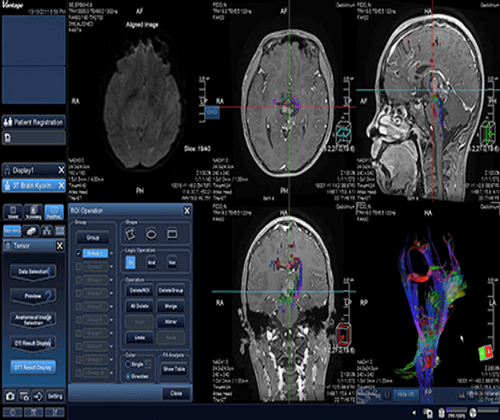Click DeleteGroup
Screen dimensions: 500x420
click(171, 291)
